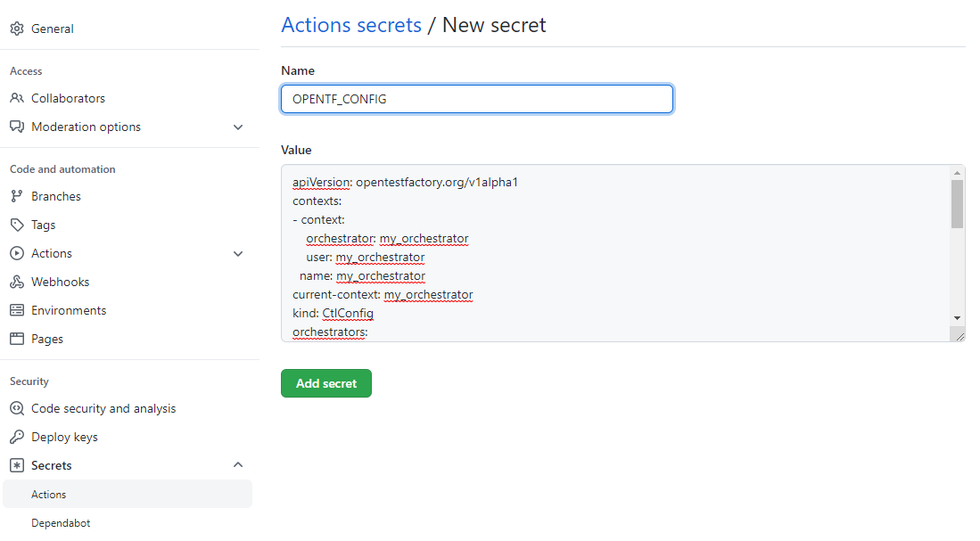
Task: Click the Pages browser icon
Action: tap(17, 340)
